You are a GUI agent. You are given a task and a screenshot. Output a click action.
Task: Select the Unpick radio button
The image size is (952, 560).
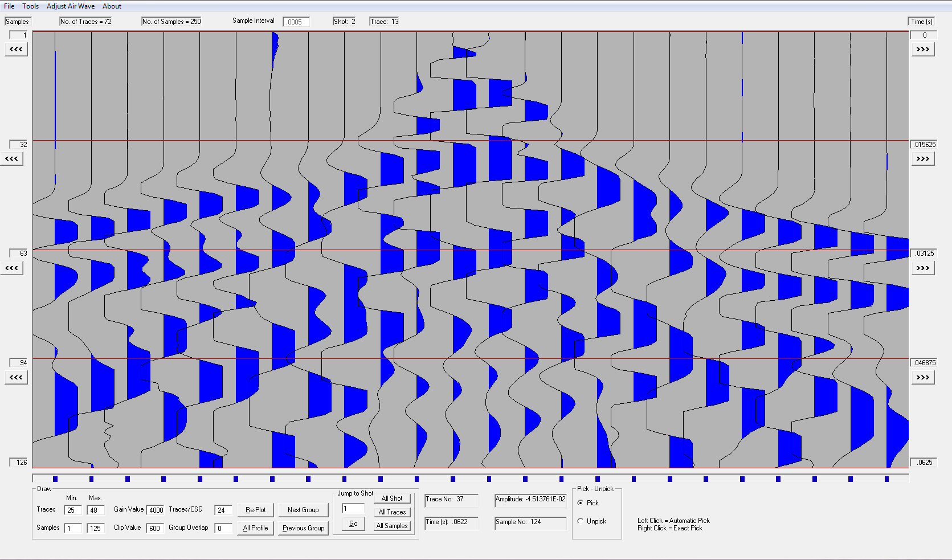[x=581, y=521]
